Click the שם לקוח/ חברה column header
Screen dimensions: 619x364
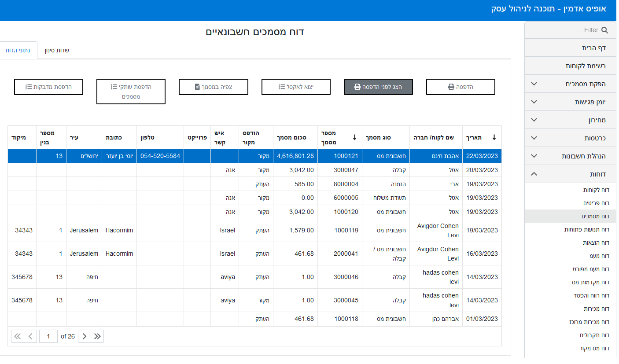(436, 137)
